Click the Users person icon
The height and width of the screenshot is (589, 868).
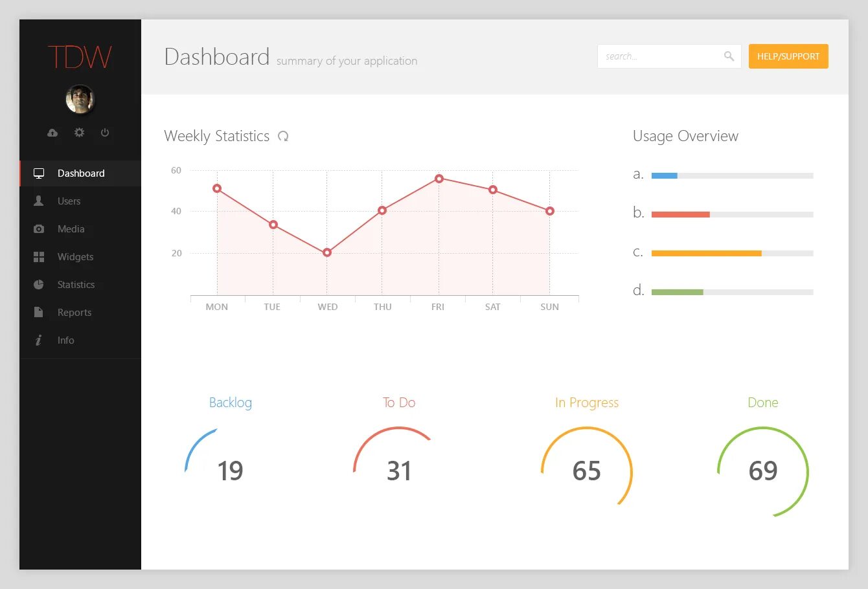39,201
